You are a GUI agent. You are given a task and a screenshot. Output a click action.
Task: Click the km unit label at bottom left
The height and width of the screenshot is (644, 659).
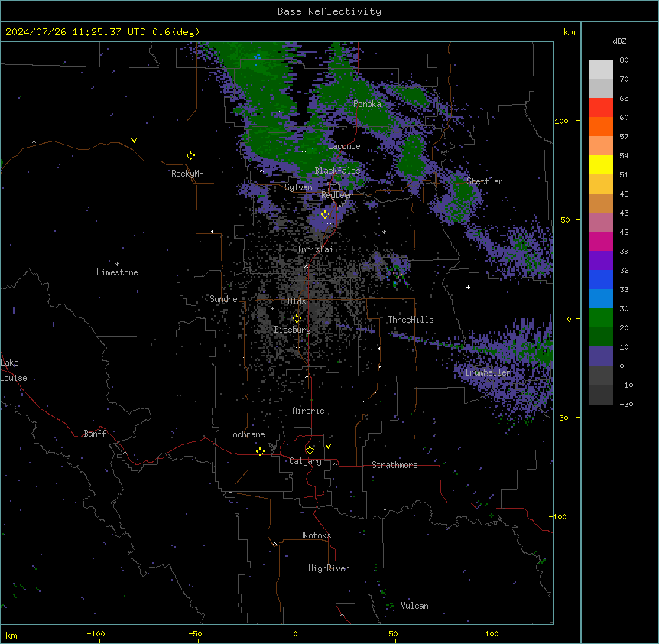pos(11,635)
